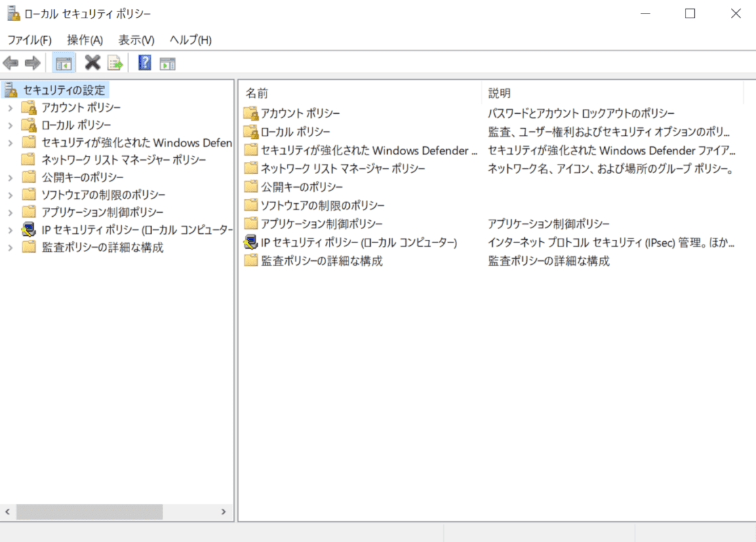The height and width of the screenshot is (542, 756).
Task: Click ソフトウェアの制限のポリシー folder icon in the list
Action: (x=251, y=205)
